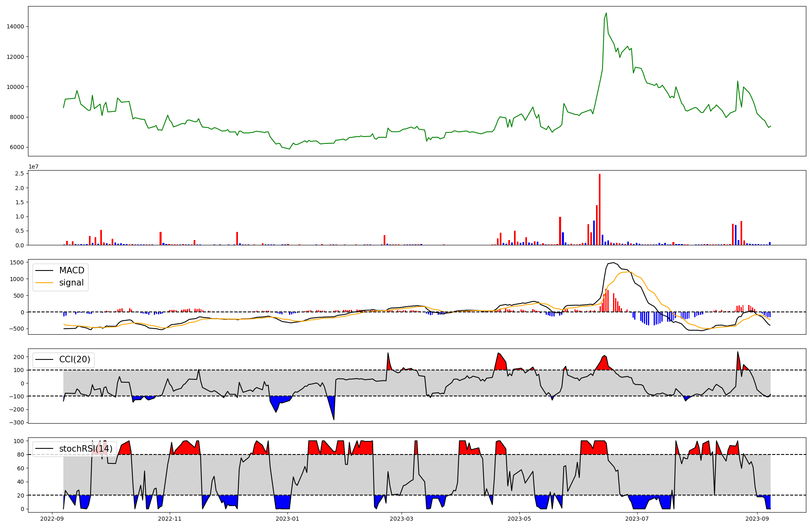
Task: Click the 6000 price axis label
Action: coord(17,147)
